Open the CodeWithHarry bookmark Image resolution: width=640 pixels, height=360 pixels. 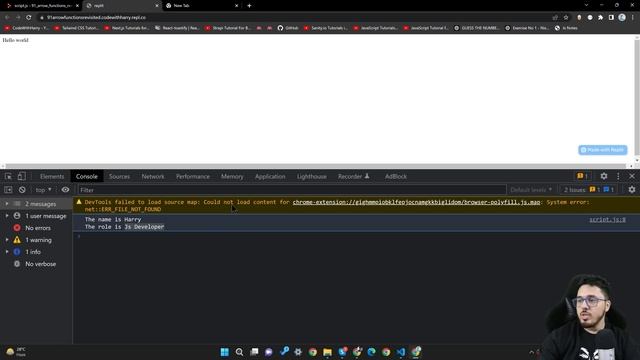click(x=27, y=28)
